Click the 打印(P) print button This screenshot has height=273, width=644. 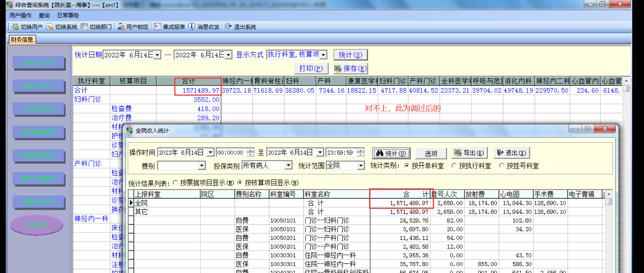(311, 68)
